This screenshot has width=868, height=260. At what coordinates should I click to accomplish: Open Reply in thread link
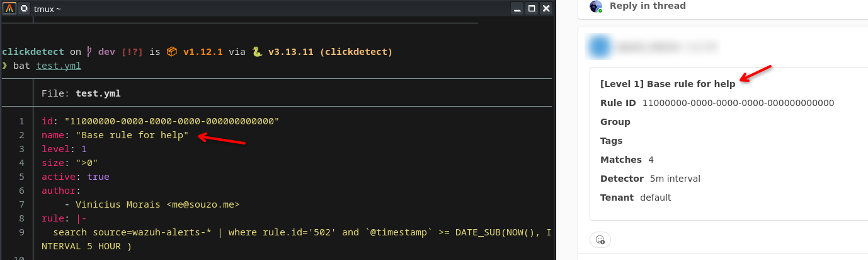pyautogui.click(x=648, y=6)
